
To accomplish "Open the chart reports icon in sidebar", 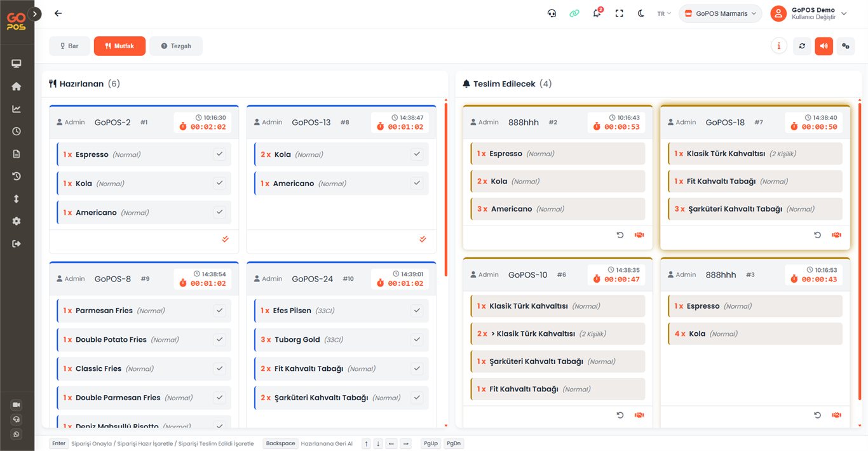I will (17, 109).
